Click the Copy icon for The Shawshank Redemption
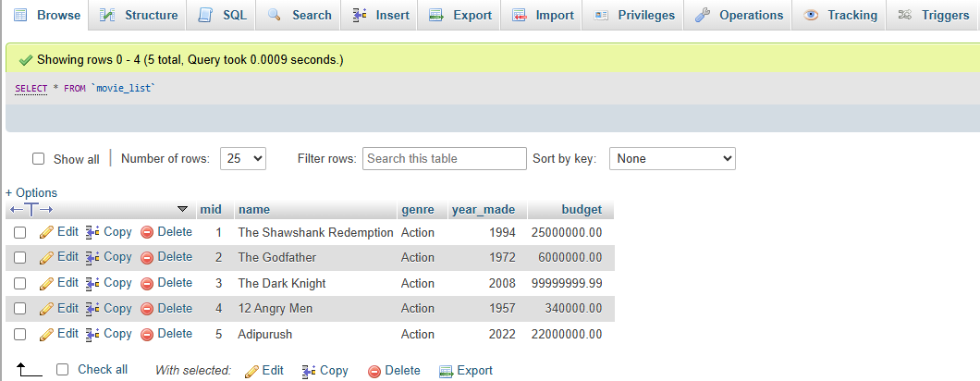Viewport: 980px width, 381px height. coord(92,232)
